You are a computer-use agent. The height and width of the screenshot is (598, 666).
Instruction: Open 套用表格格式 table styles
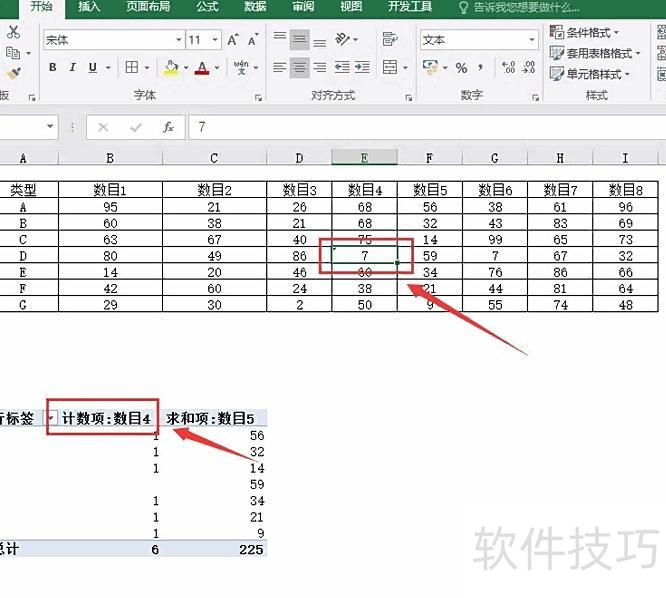(x=595, y=53)
